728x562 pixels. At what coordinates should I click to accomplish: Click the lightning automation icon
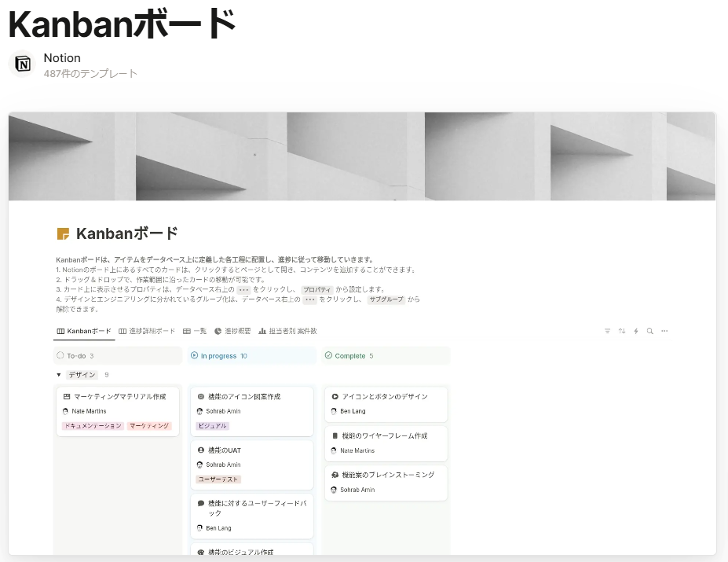pyautogui.click(x=636, y=331)
